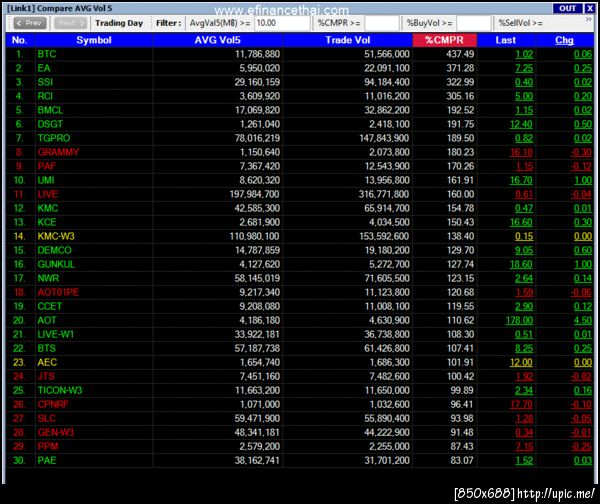This screenshot has height=504, width=600.
Task: Sort by the No. column header
Action: tap(20, 40)
